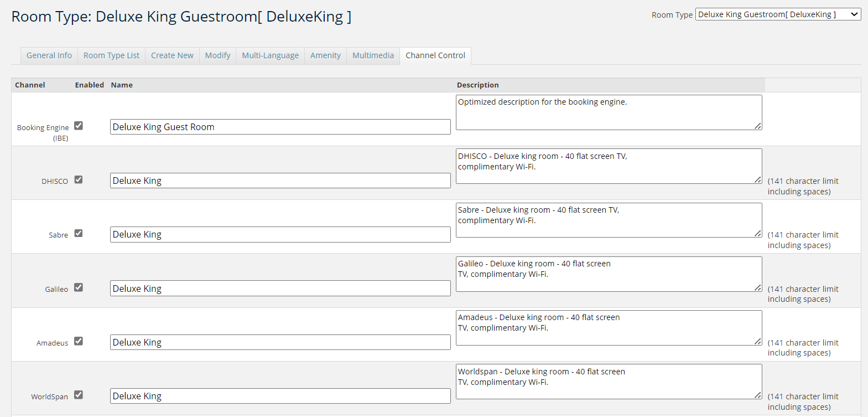Screen dimensions: 868x417
Task: Toggle Booking Engine (IBE) enabled checkbox
Action: [79, 126]
